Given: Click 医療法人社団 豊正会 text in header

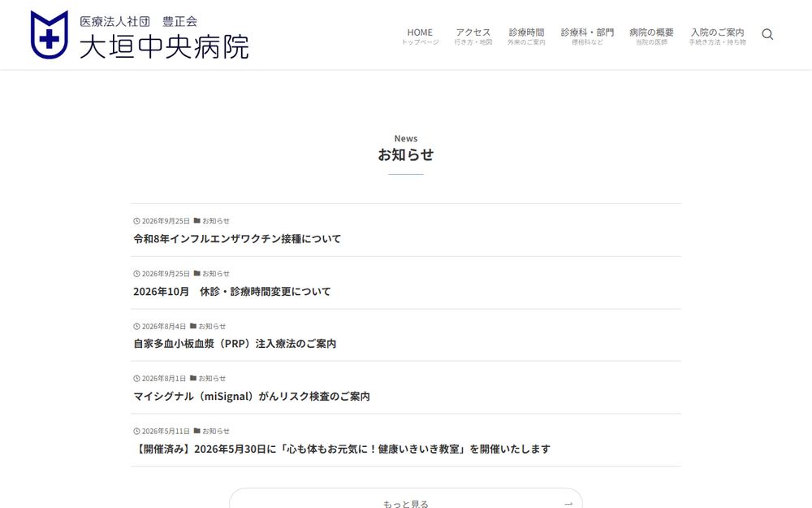Looking at the screenshot, I should (x=138, y=21).
